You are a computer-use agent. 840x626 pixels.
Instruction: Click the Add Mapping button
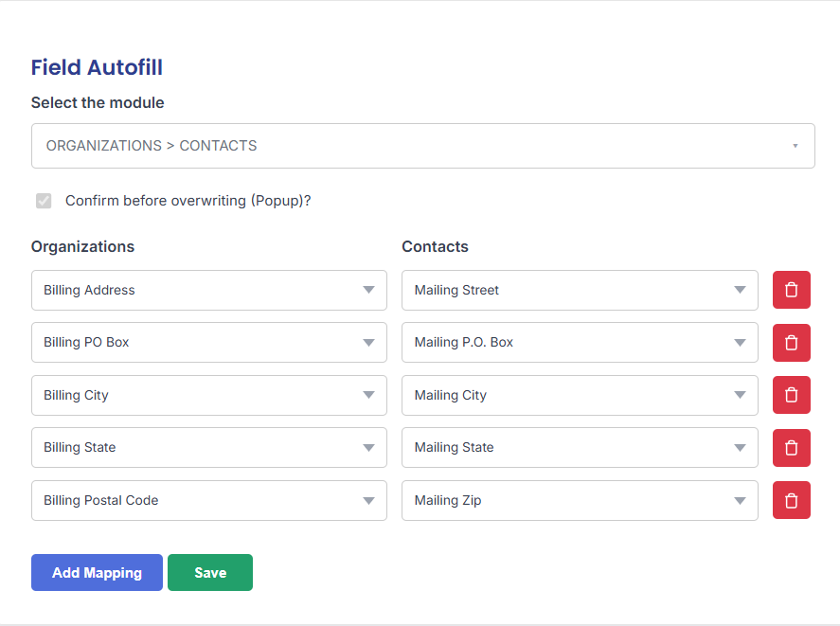pos(97,572)
